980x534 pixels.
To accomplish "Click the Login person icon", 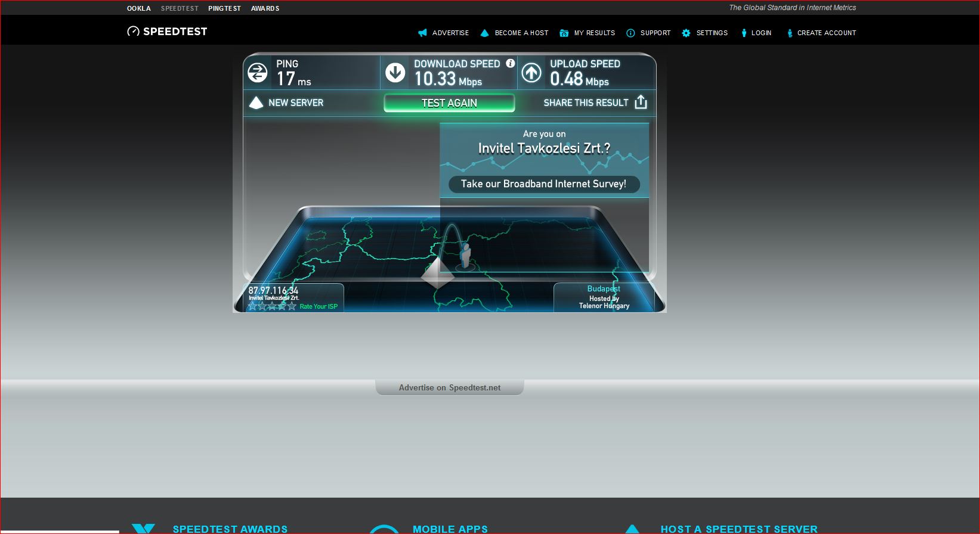I will click(x=744, y=33).
